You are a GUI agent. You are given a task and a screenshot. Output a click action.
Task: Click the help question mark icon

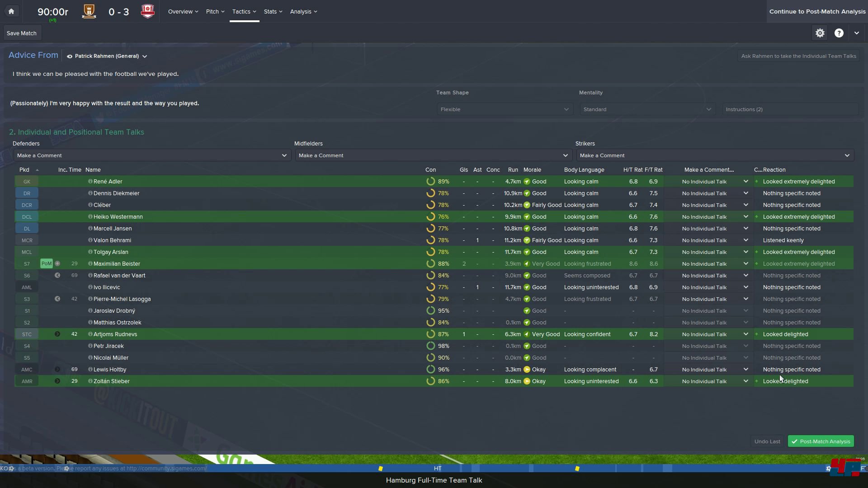coord(839,33)
